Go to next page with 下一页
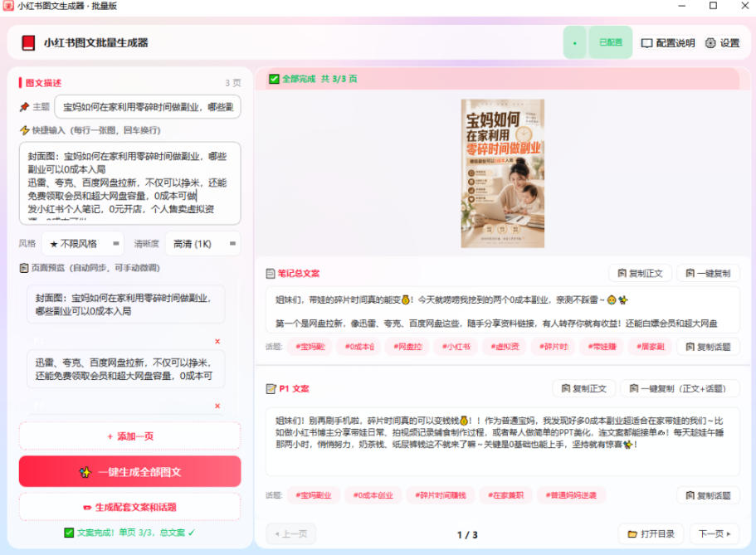 (x=715, y=533)
